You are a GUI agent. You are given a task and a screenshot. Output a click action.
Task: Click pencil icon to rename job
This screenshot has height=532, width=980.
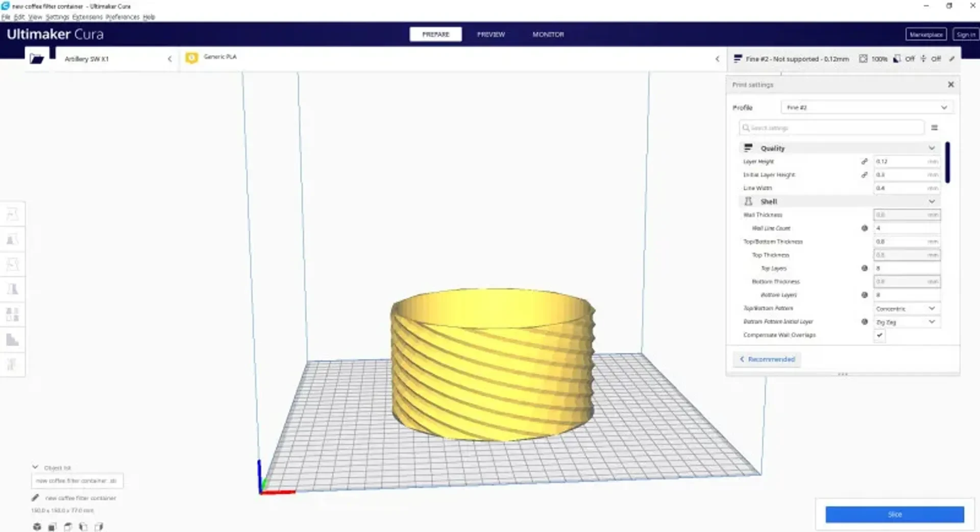pyautogui.click(x=35, y=498)
